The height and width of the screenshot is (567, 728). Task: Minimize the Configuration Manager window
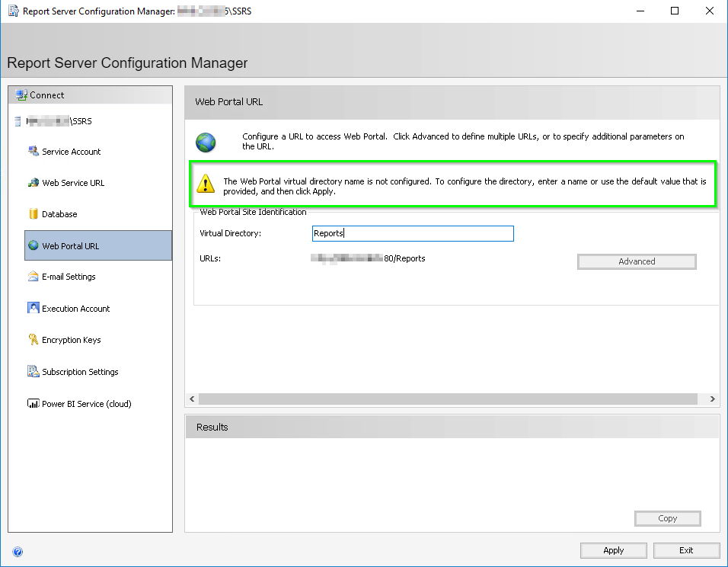[x=640, y=11]
